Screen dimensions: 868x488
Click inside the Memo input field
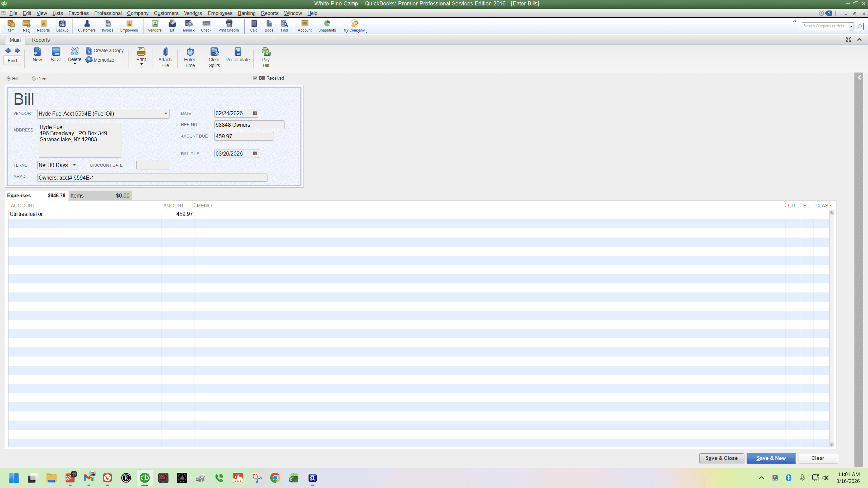[x=152, y=178]
